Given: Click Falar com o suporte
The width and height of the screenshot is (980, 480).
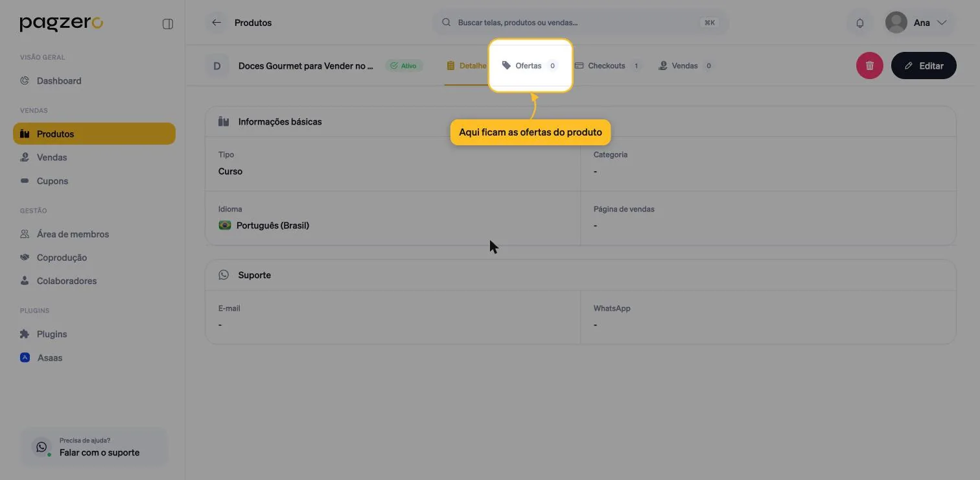Looking at the screenshot, I should (x=94, y=447).
